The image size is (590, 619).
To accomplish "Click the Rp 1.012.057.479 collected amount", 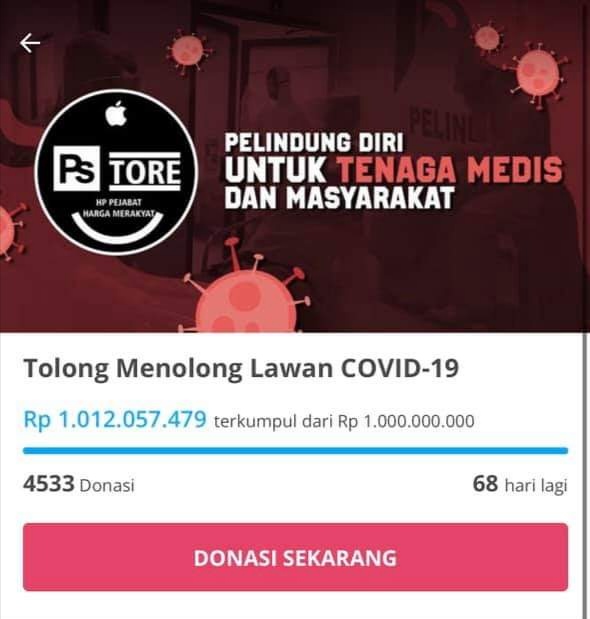I will pyautogui.click(x=115, y=419).
